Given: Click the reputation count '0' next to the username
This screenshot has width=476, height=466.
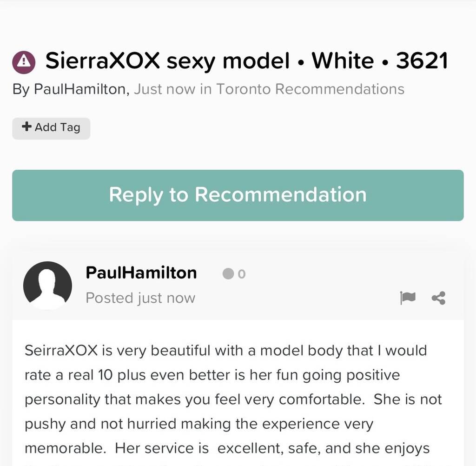Looking at the screenshot, I should 241,274.
